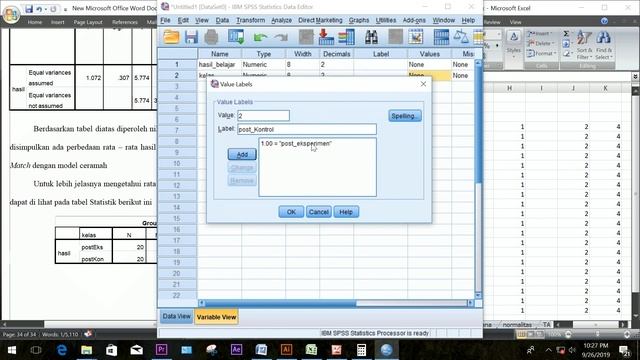Click the Values column header
The height and width of the screenshot is (360, 640).
(429, 54)
